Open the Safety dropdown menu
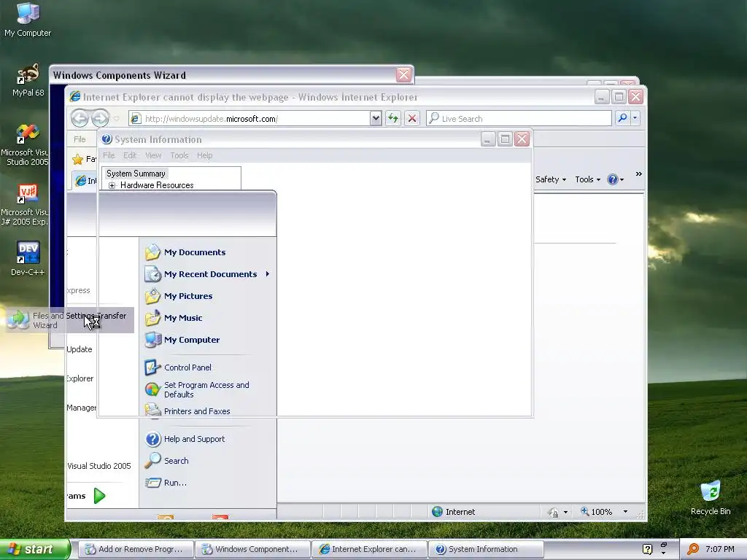Image resolution: width=747 pixels, height=560 pixels. (x=551, y=179)
